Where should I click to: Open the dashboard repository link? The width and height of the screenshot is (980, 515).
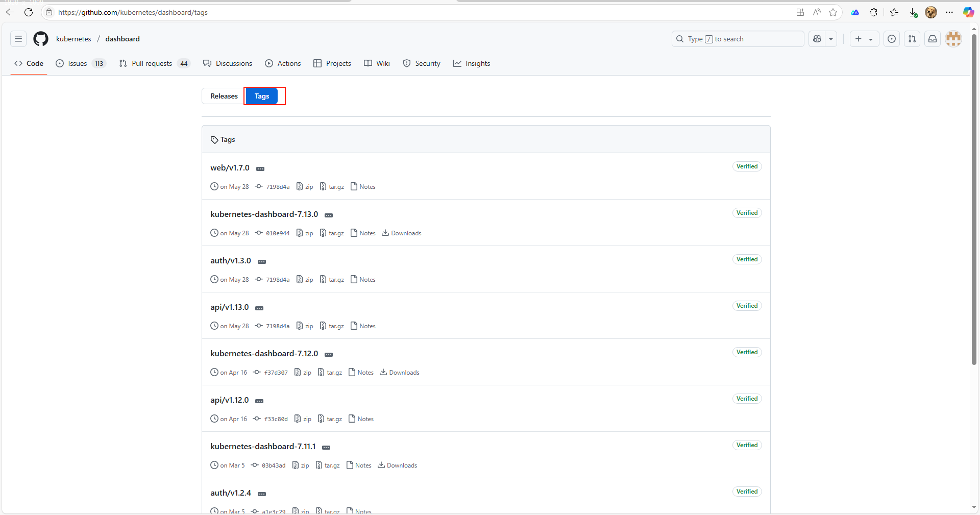pyautogui.click(x=122, y=39)
